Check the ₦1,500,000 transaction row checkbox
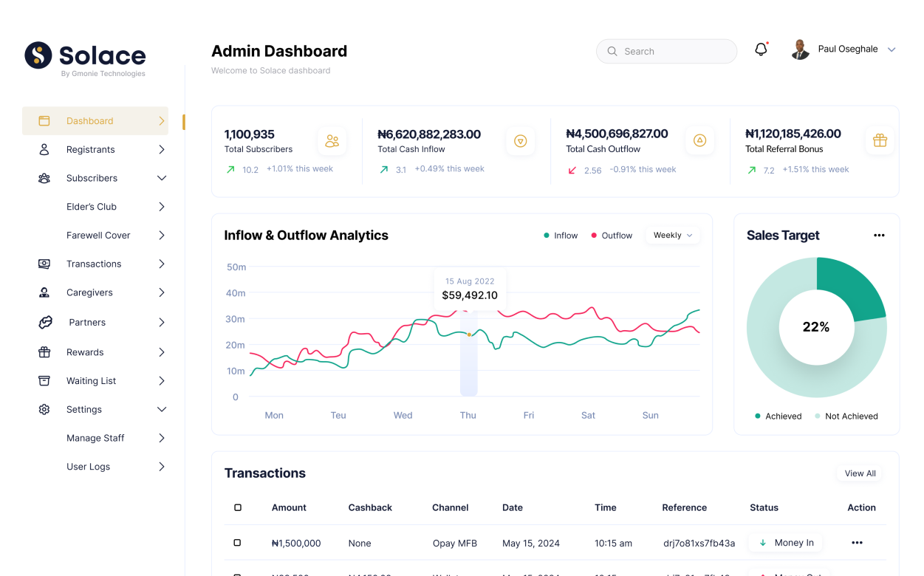The width and height of the screenshot is (924, 576). pos(237,543)
